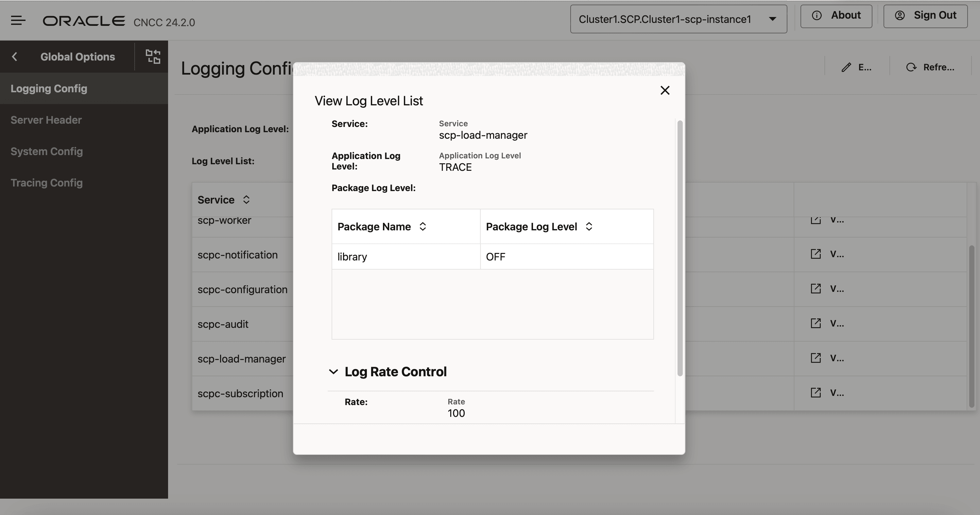
Task: Select Server Header in the sidebar
Action: tap(46, 120)
